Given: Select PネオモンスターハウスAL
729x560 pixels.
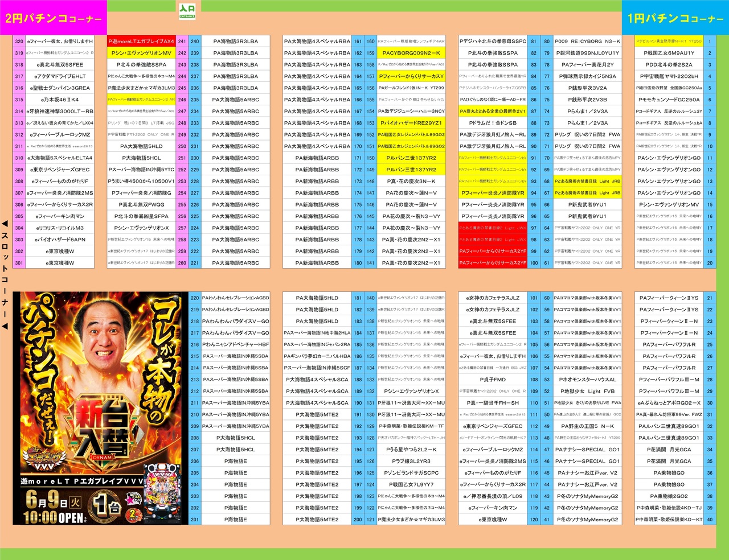Looking at the screenshot, I should (587, 380).
